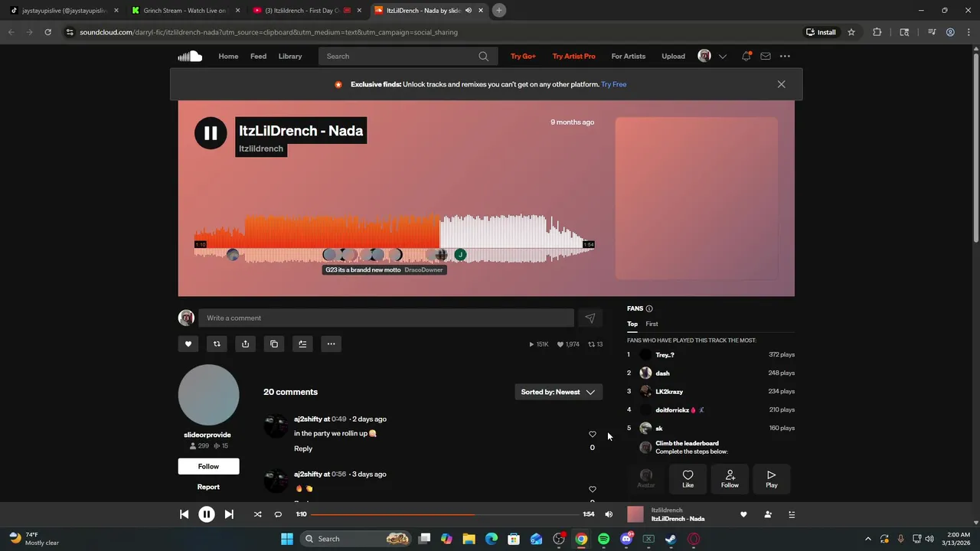Pause playback in the bottom player bar
Image resolution: width=980 pixels, height=551 pixels.
[207, 514]
